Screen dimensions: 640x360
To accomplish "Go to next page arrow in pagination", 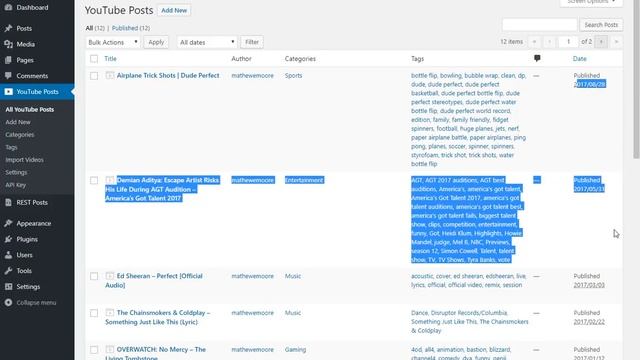I will coord(601,42).
